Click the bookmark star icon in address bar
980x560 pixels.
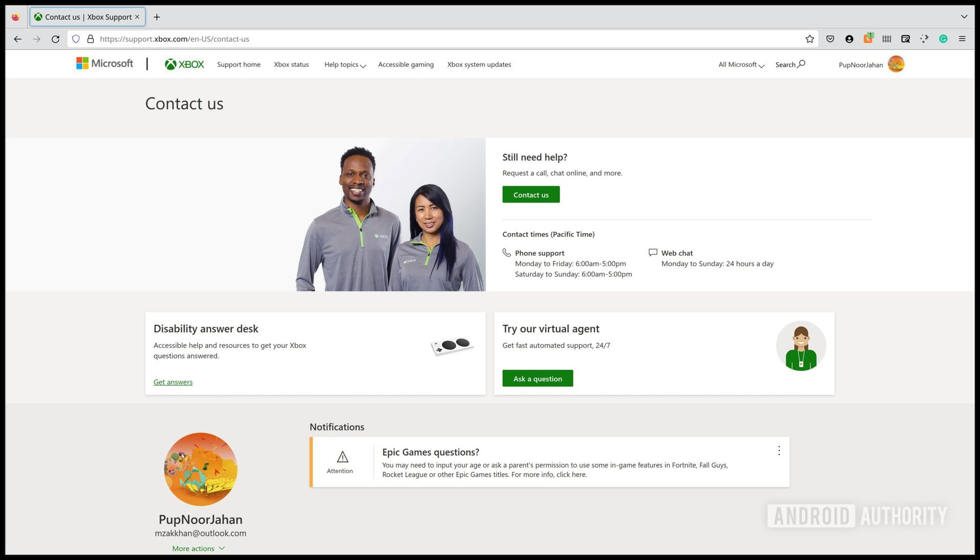coord(810,38)
